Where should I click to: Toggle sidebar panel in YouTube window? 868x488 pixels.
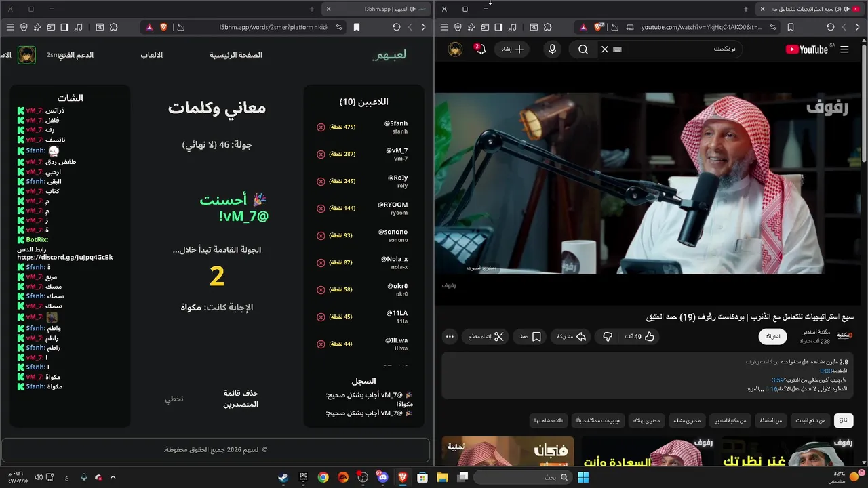click(x=498, y=27)
